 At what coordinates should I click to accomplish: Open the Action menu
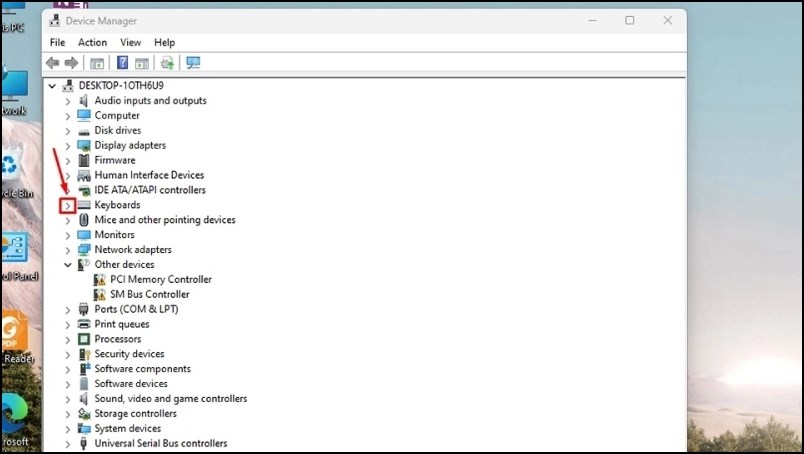click(92, 43)
